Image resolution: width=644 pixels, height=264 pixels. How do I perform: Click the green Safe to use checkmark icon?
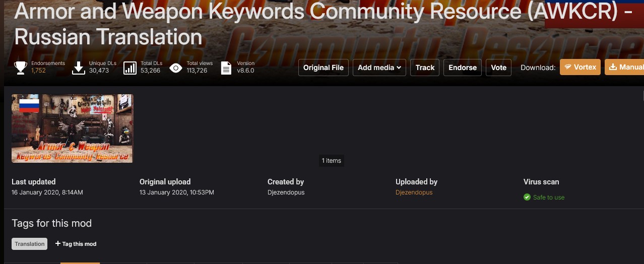527,197
